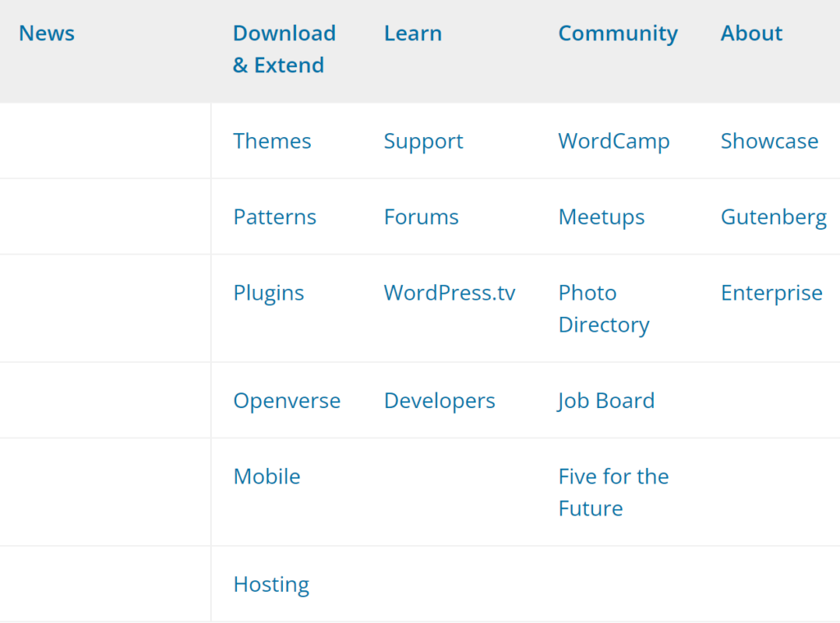
Task: Visit the WordCamp link
Action: coord(614,142)
